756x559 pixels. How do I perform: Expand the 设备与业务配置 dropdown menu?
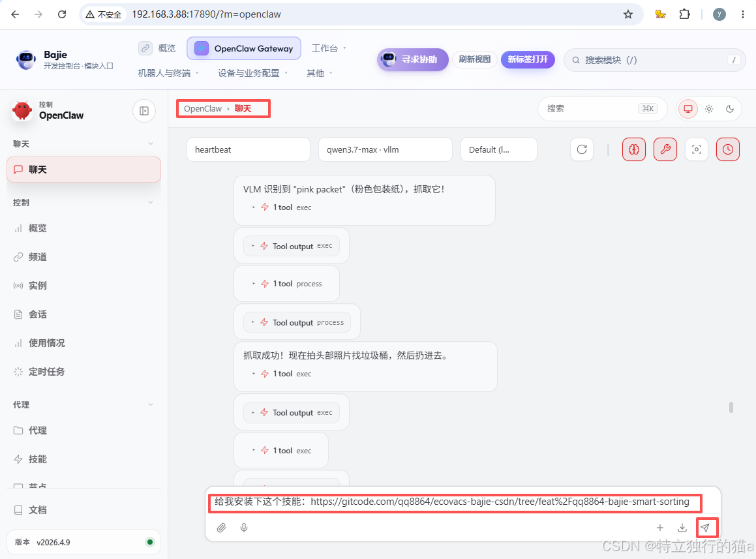tap(252, 73)
